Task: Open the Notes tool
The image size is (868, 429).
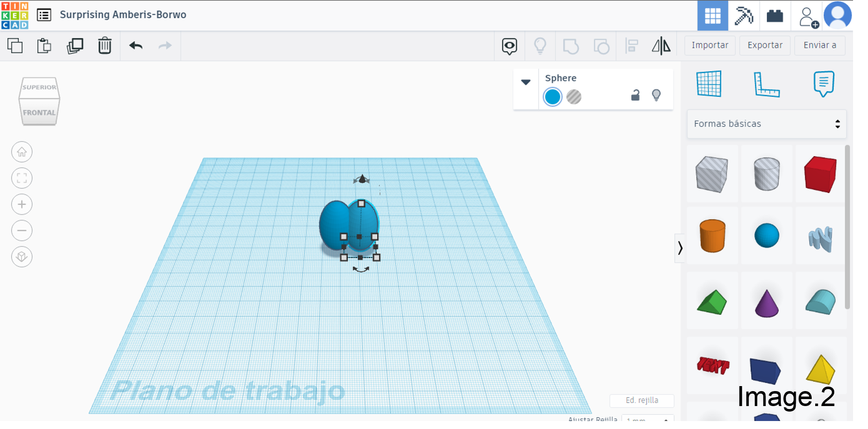Action: click(x=824, y=84)
